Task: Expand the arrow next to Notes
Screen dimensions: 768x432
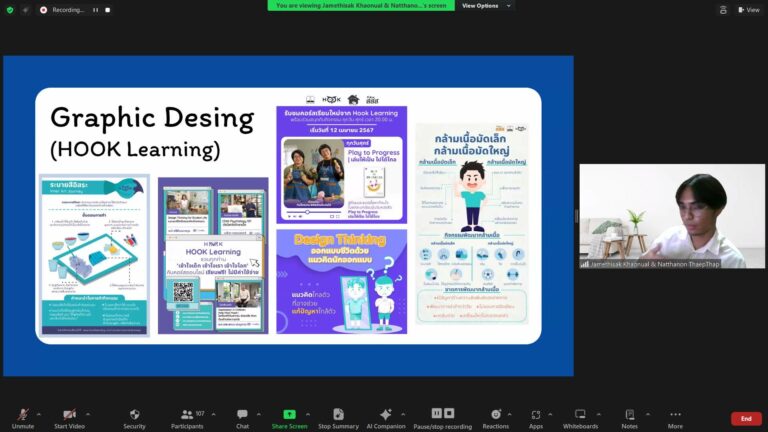Action: coord(648,414)
